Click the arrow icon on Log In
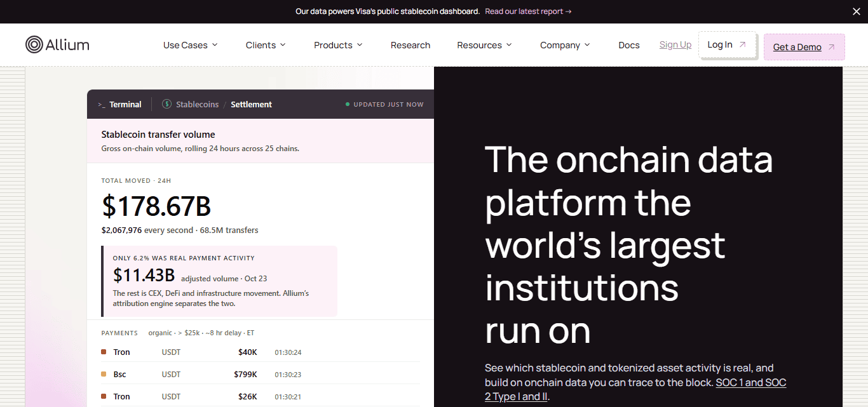The image size is (868, 407). click(742, 44)
